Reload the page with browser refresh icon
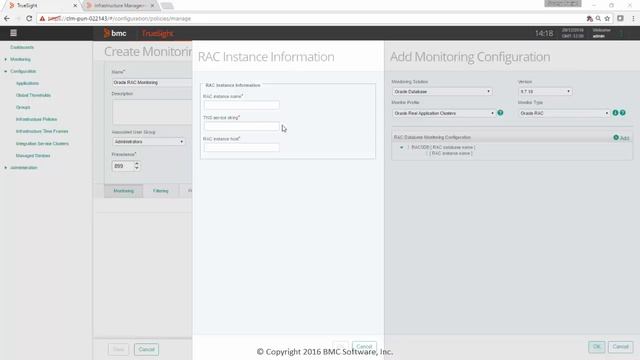Image resolution: width=640 pixels, height=360 pixels. pos(29,18)
